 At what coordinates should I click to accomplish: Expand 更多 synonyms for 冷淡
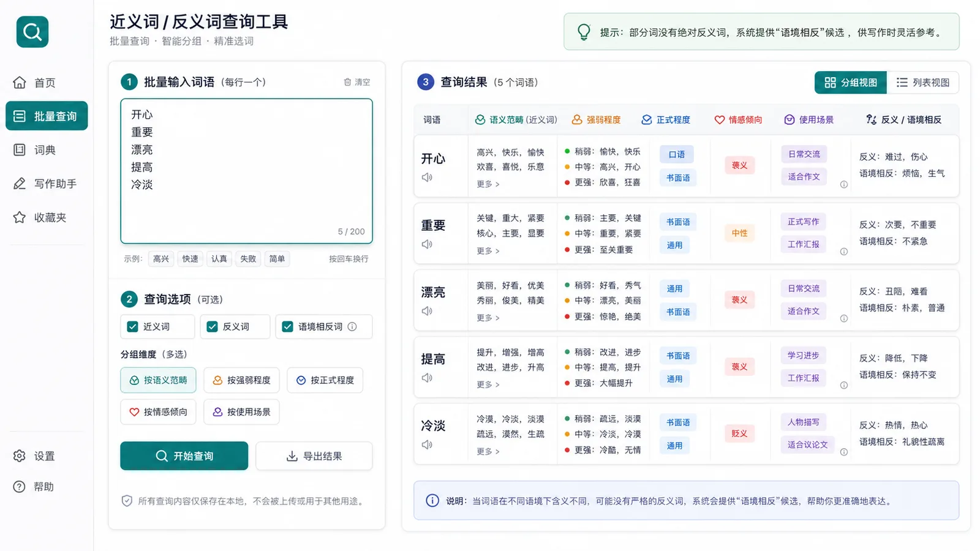click(x=488, y=451)
